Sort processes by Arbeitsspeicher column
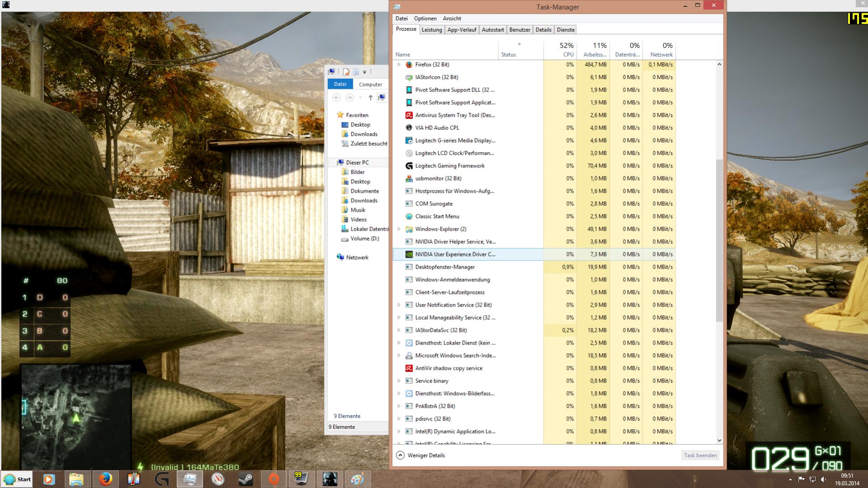The image size is (868, 488). (593, 50)
